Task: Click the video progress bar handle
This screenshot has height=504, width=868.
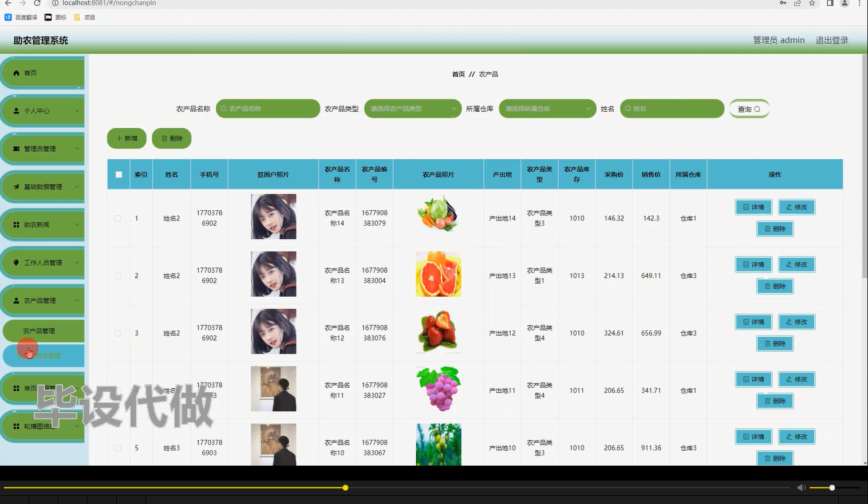Action: point(345,487)
